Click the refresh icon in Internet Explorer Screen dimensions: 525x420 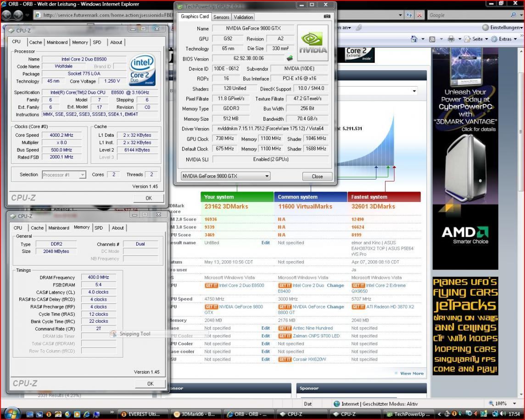(409, 15)
